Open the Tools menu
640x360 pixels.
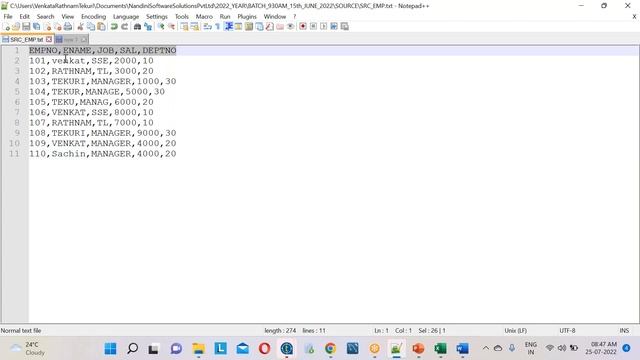[x=182, y=16]
